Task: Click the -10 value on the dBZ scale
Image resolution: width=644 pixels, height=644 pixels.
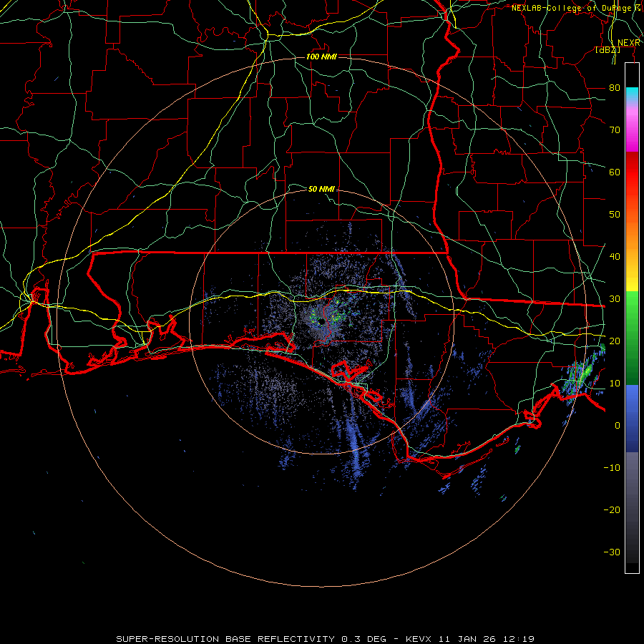Action: pos(612,468)
